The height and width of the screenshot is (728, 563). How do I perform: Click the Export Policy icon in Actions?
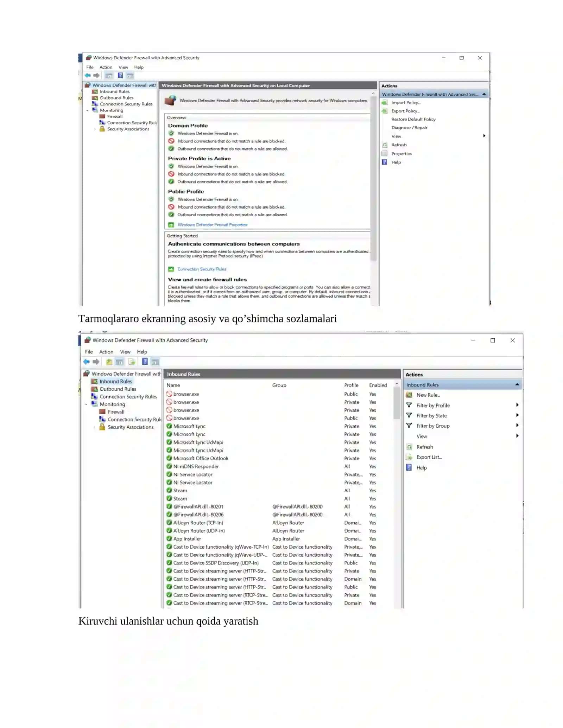[x=385, y=111]
